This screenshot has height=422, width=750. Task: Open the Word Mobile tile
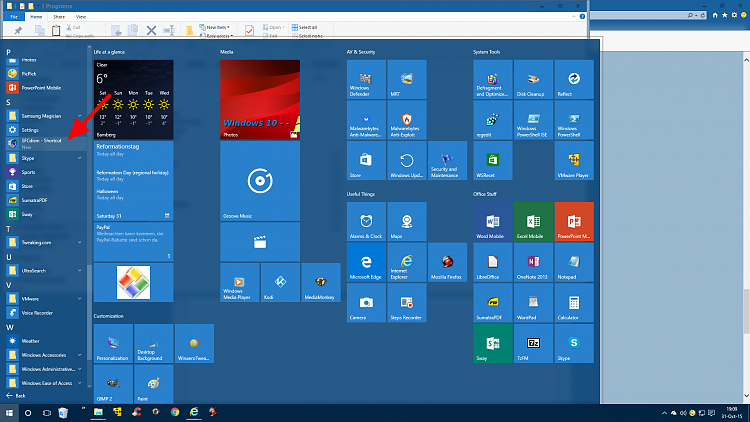pos(493,222)
